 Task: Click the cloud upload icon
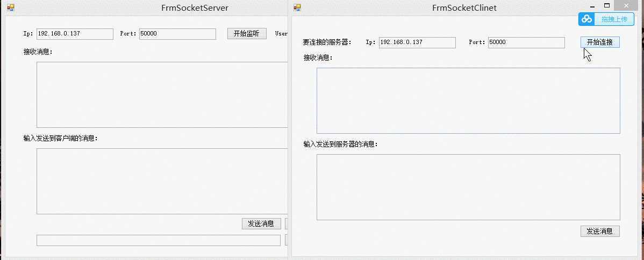[588, 19]
